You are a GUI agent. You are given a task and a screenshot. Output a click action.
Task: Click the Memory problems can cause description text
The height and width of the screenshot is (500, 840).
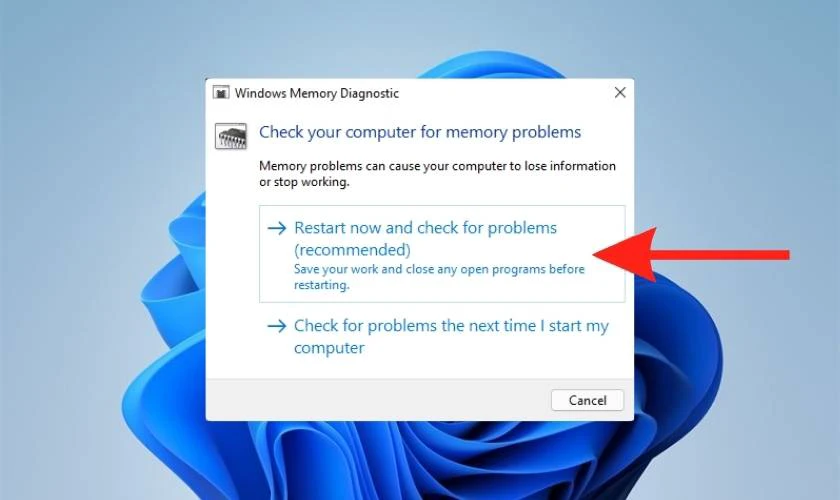pyautogui.click(x=437, y=174)
